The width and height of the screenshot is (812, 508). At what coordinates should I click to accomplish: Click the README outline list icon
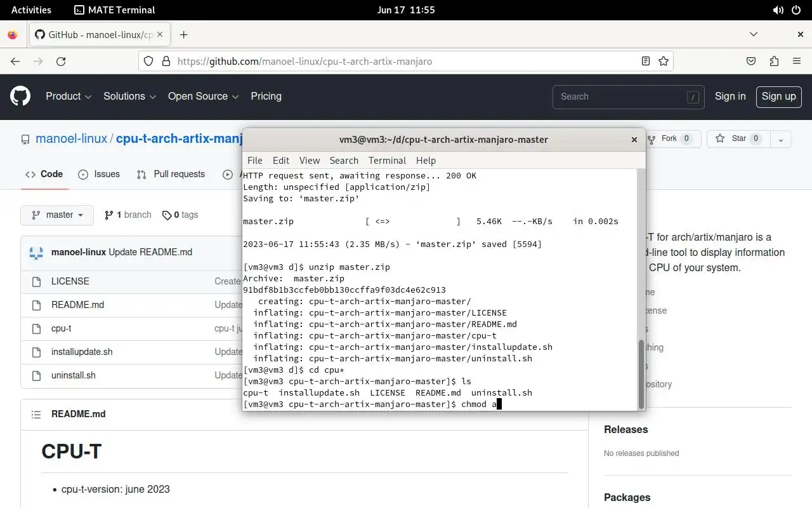pyautogui.click(x=36, y=414)
